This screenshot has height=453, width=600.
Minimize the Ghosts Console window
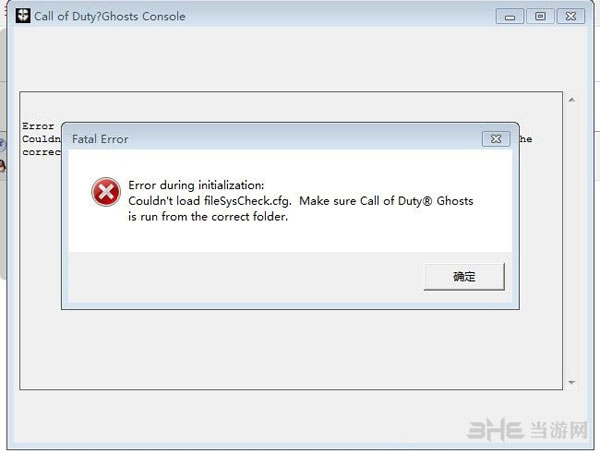click(512, 16)
